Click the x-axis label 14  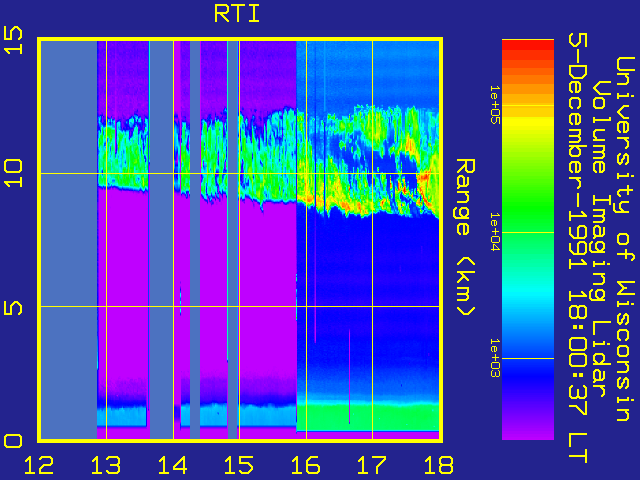[173, 465]
